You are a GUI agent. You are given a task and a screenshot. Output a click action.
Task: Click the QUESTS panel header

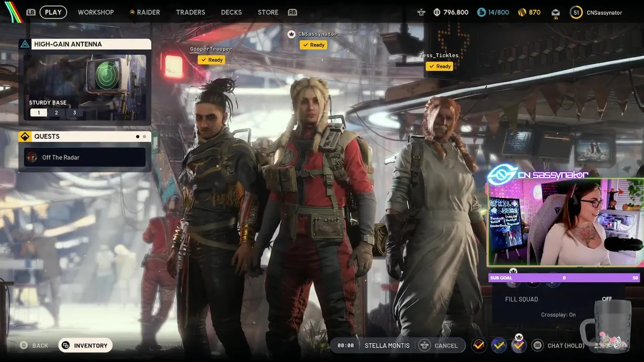point(85,136)
